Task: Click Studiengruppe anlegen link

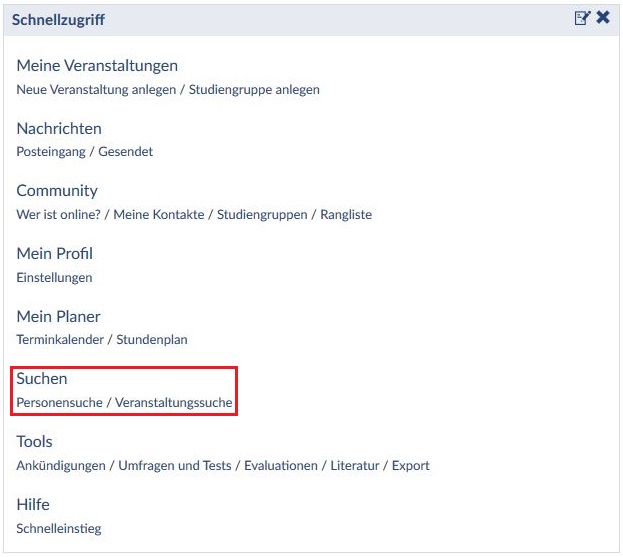Action: click(x=254, y=89)
